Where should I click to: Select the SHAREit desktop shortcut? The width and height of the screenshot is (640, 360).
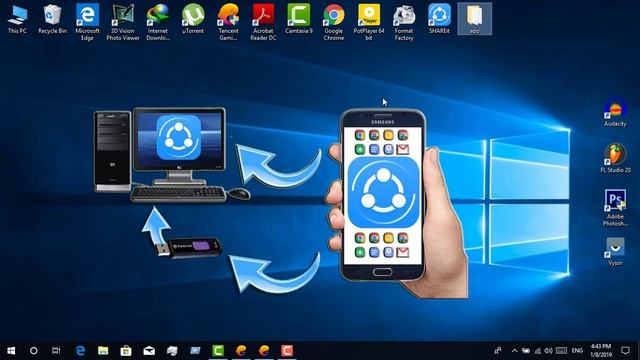[439, 19]
